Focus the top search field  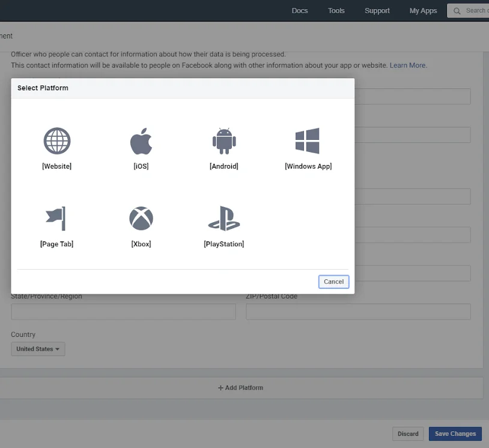pyautogui.click(x=468, y=11)
